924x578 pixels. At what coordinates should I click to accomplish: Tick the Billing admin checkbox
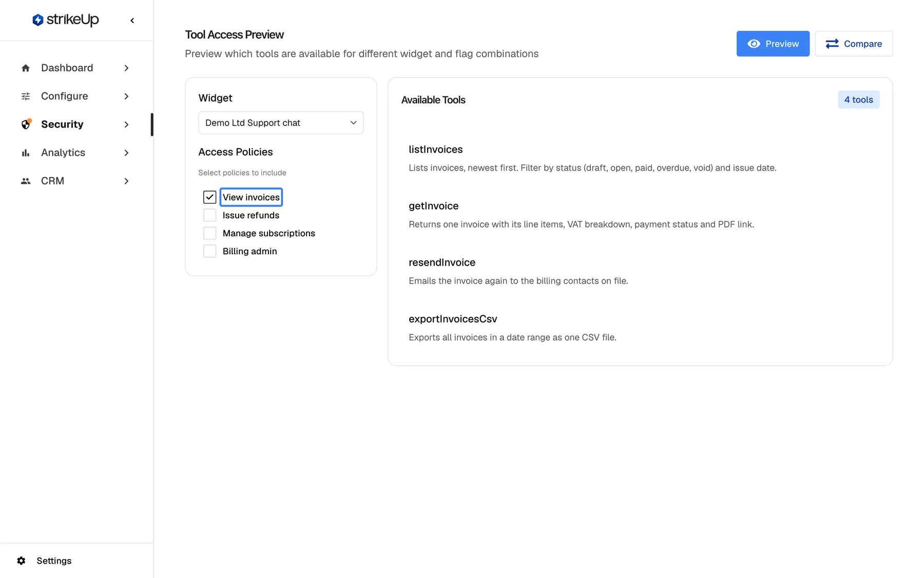(x=209, y=251)
